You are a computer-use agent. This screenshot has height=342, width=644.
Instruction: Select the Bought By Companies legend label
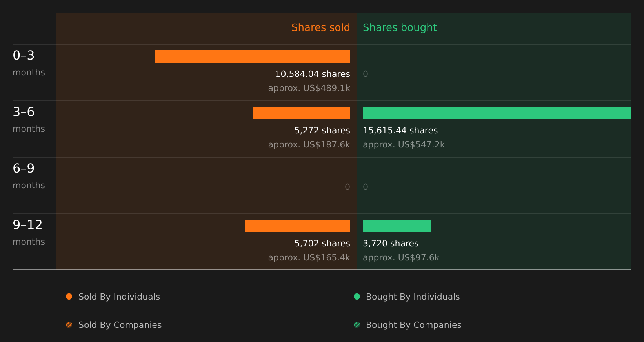tap(413, 325)
